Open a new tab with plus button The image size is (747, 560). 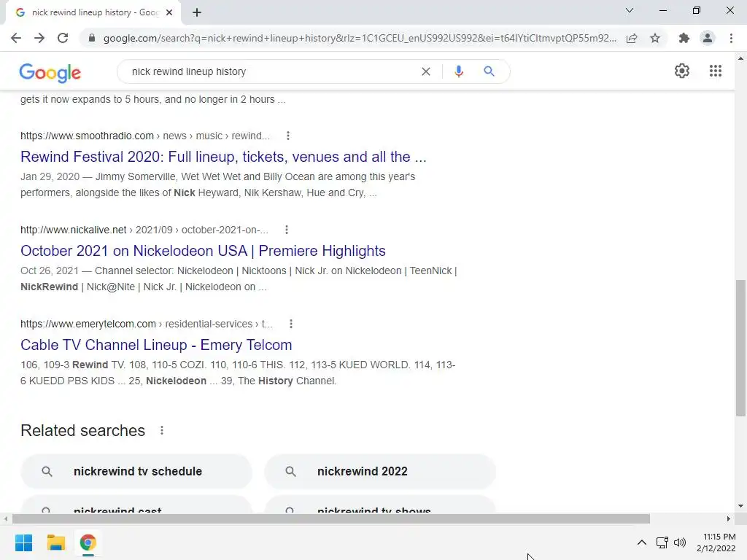pos(197,12)
